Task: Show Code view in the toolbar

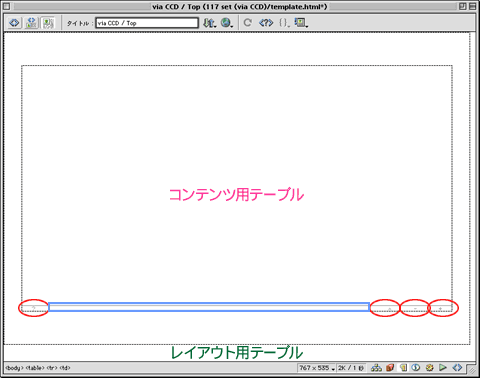Action: [x=14, y=23]
